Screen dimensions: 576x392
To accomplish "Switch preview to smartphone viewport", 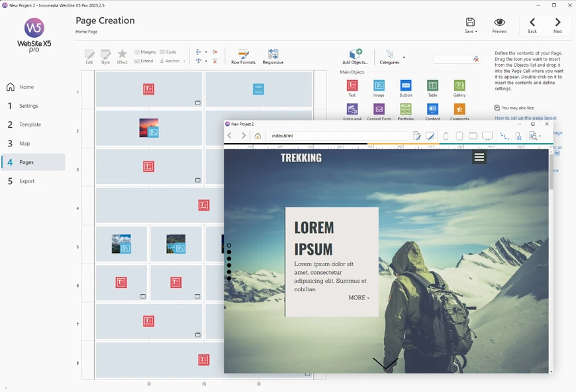I will (446, 136).
